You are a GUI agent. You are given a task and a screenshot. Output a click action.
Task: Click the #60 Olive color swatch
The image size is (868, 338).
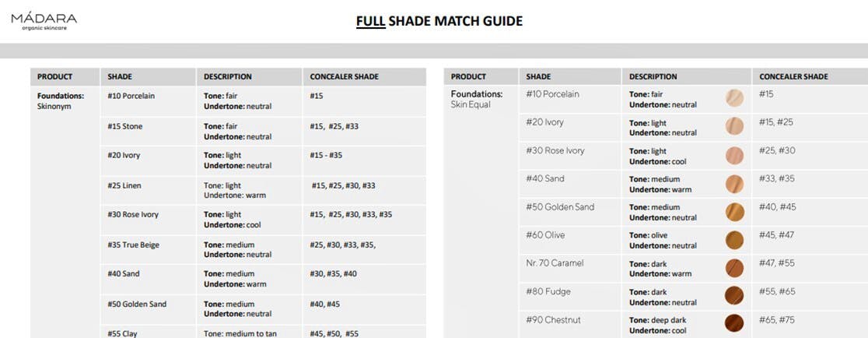[x=734, y=240]
